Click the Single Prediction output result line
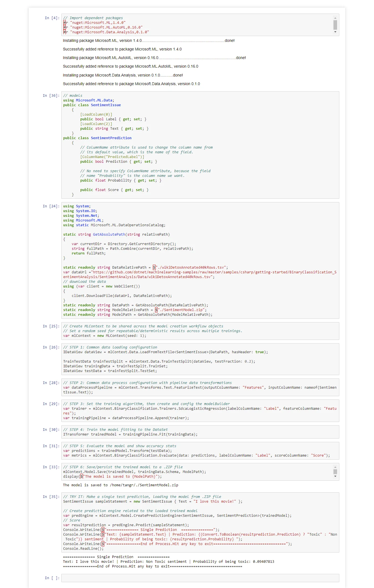374x588 pixels. tap(168, 562)
